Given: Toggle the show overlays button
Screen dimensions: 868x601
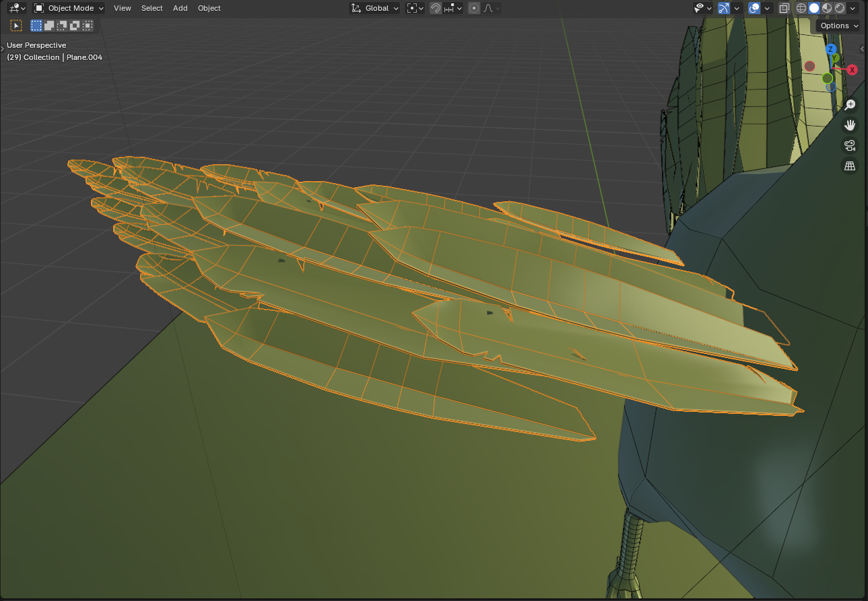Looking at the screenshot, I should 754,8.
